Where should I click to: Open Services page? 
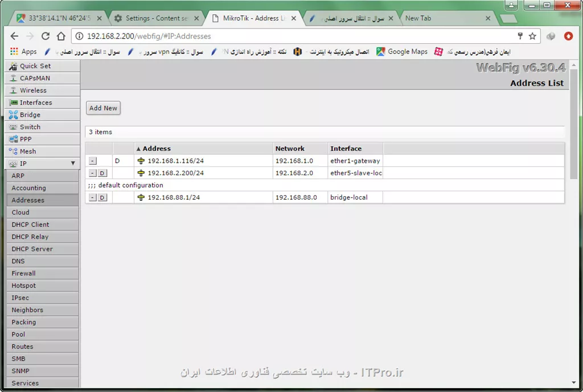(x=42, y=383)
